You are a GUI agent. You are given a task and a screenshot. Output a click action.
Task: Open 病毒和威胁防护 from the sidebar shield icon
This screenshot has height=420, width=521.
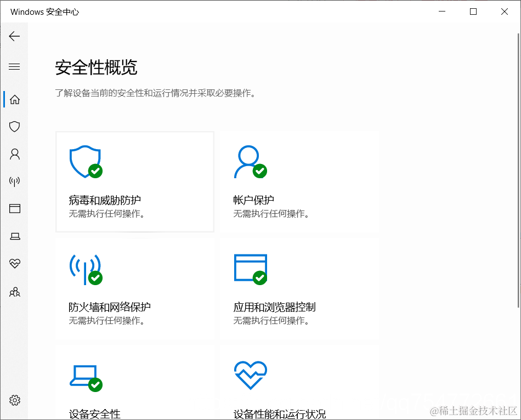coord(15,127)
